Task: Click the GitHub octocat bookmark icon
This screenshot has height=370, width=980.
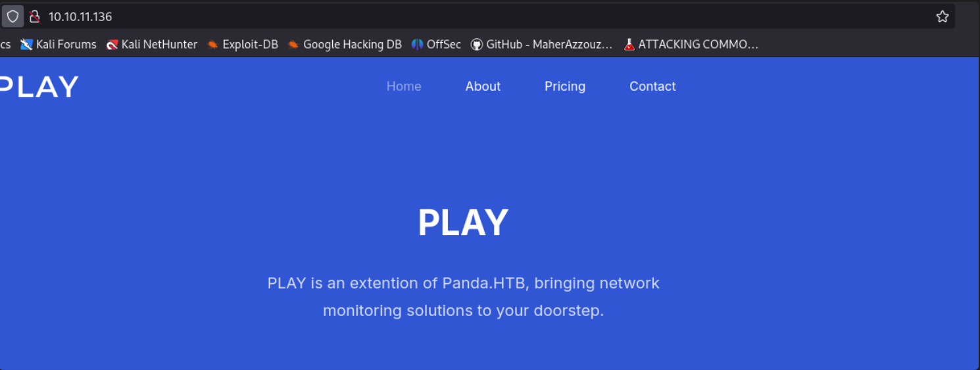Action: tap(476, 45)
